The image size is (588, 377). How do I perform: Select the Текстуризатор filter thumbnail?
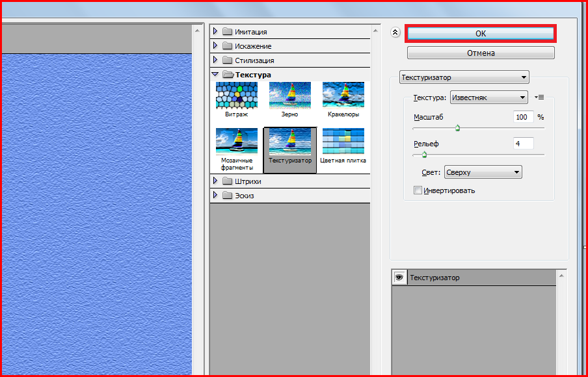pos(290,150)
